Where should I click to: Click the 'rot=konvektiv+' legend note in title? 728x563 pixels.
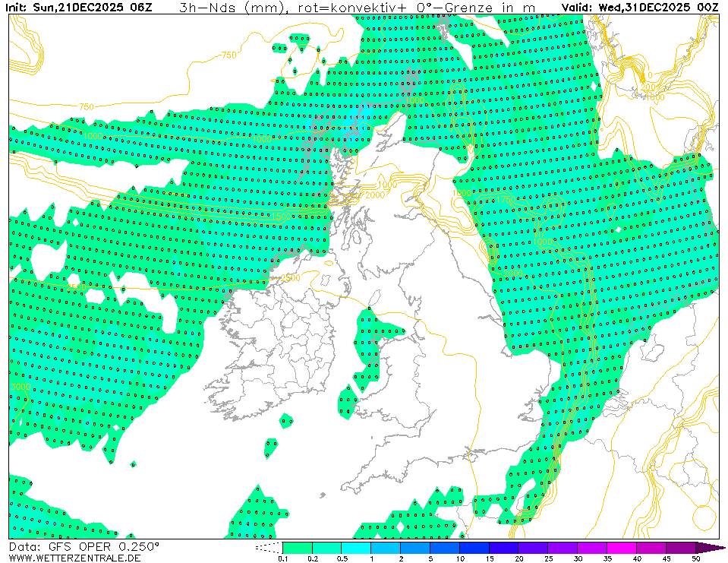(x=346, y=8)
